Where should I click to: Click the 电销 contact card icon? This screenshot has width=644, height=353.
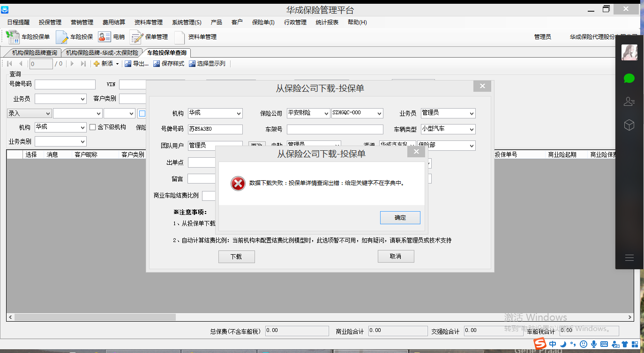(x=104, y=37)
